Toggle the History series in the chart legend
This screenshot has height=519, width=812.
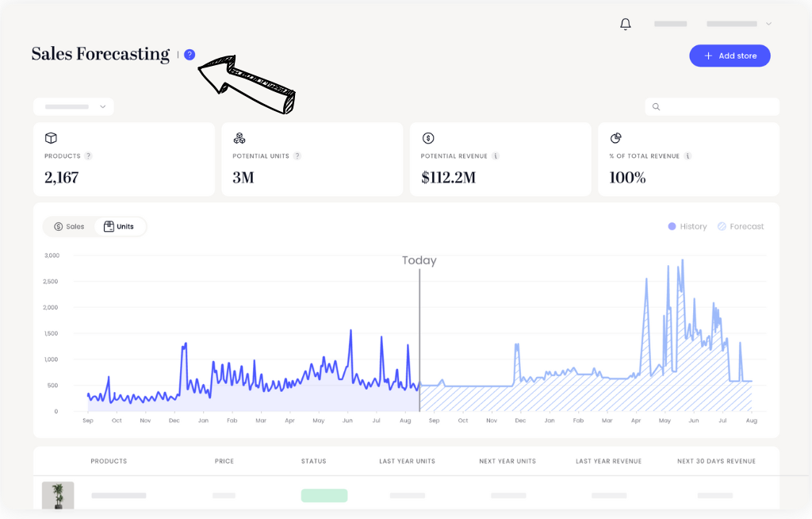(687, 226)
